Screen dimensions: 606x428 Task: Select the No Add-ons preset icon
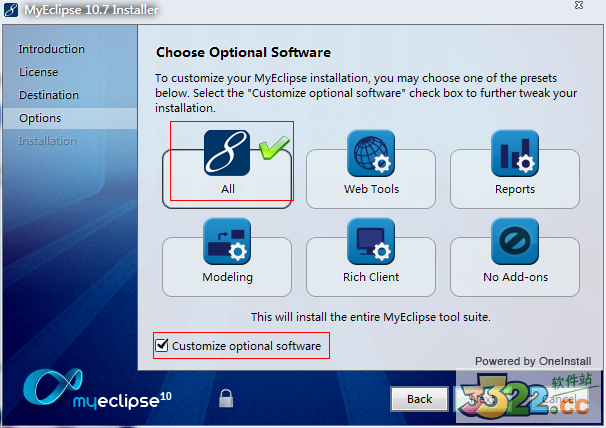[515, 241]
